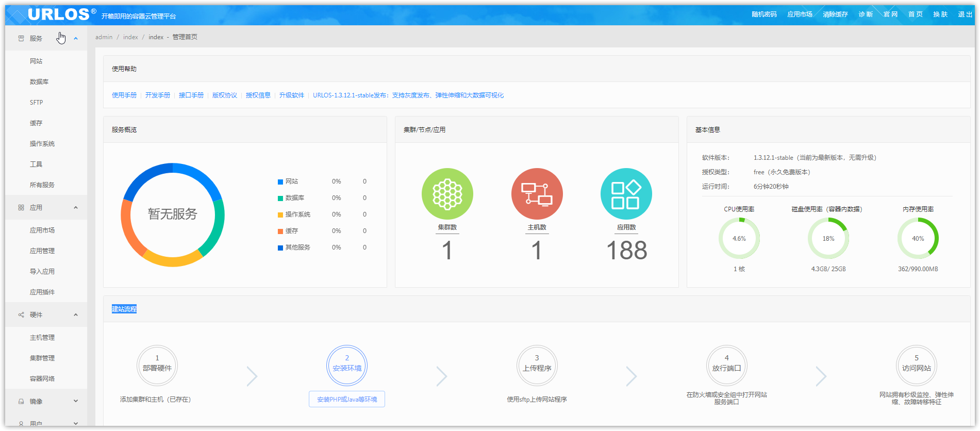
Task: Click the teal application count icon
Action: click(x=626, y=194)
